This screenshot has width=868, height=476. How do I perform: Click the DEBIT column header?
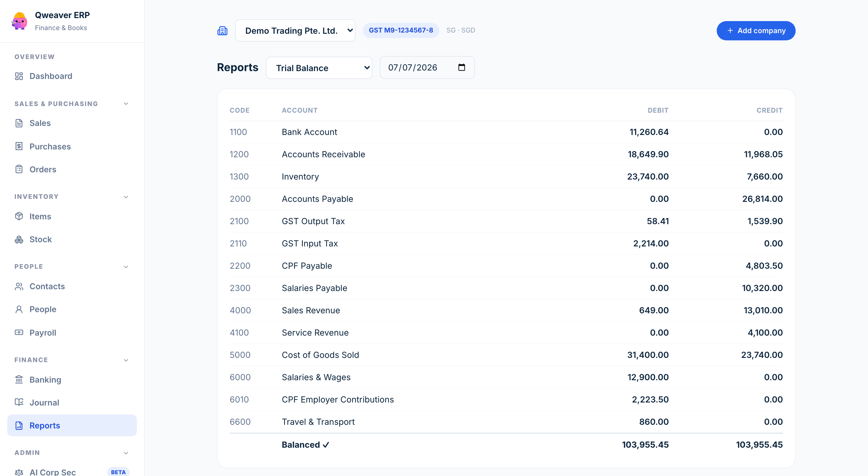(x=658, y=110)
